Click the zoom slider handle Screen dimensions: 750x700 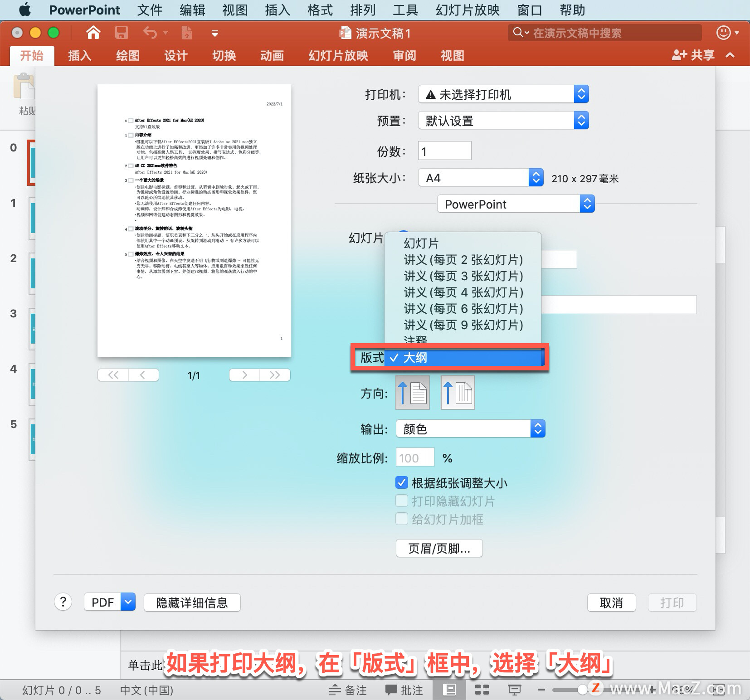pos(583,690)
